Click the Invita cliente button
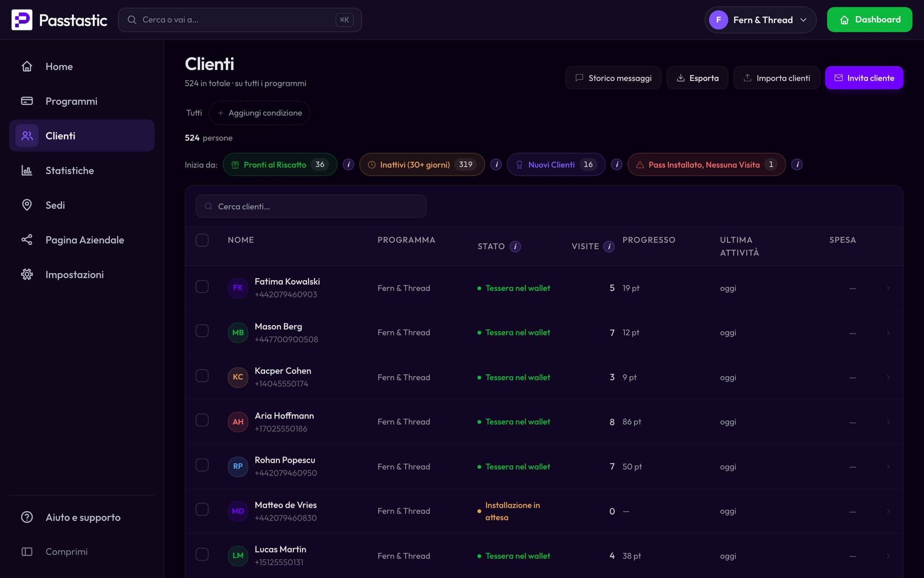The image size is (924, 578). (x=864, y=78)
